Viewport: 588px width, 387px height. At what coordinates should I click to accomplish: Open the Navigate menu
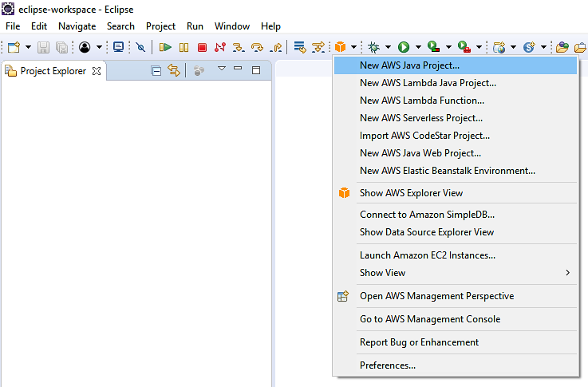[x=77, y=26]
